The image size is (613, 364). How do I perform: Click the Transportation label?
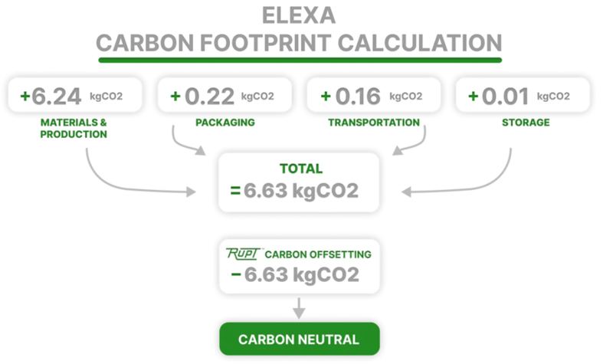[x=374, y=123]
